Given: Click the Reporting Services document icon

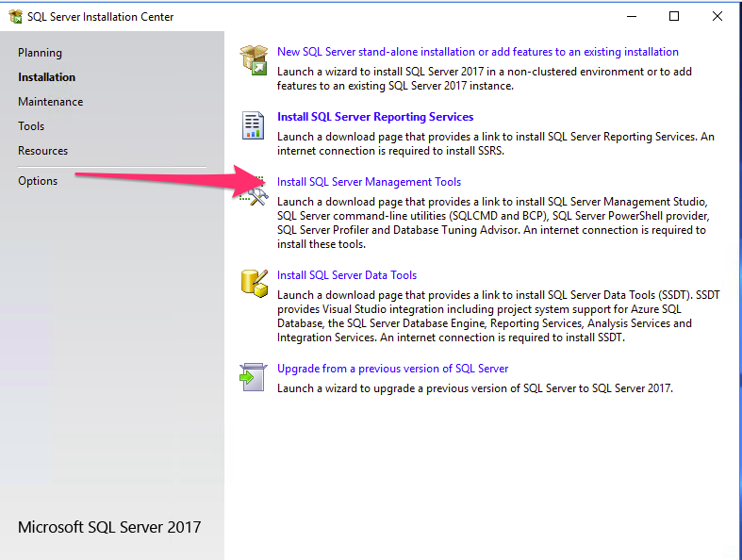Looking at the screenshot, I should click(253, 125).
